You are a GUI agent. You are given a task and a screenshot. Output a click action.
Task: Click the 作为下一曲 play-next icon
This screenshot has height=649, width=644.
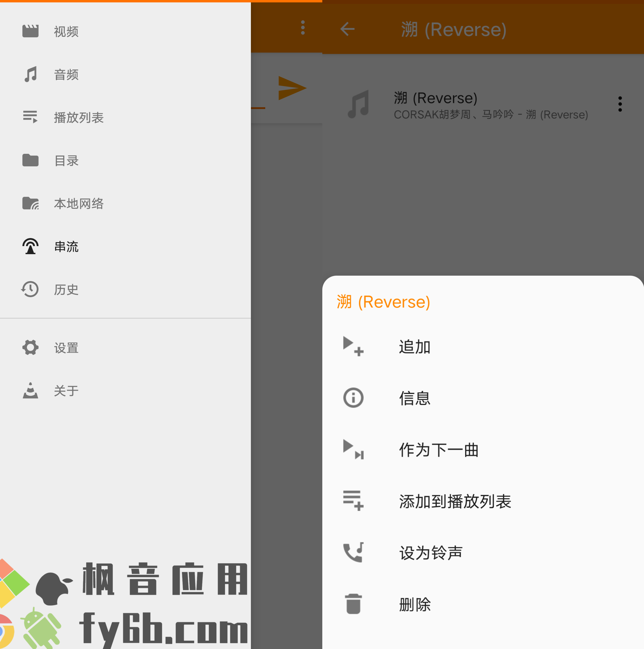(x=353, y=449)
